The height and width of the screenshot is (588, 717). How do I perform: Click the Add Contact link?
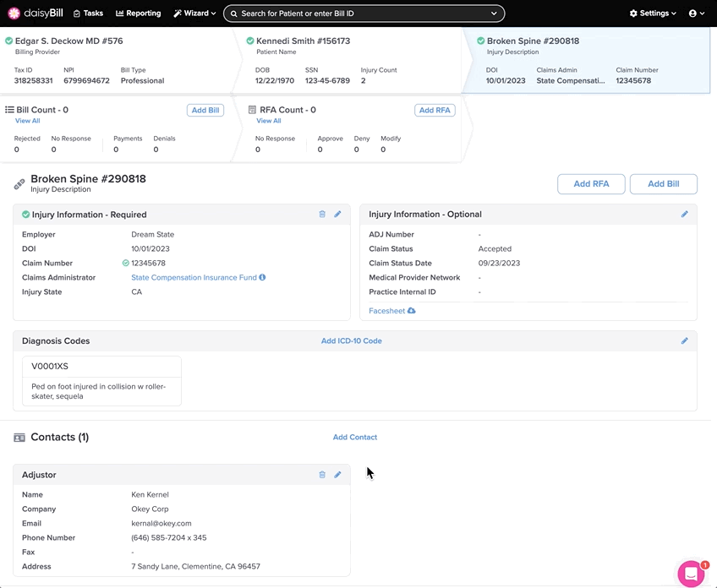coord(354,438)
